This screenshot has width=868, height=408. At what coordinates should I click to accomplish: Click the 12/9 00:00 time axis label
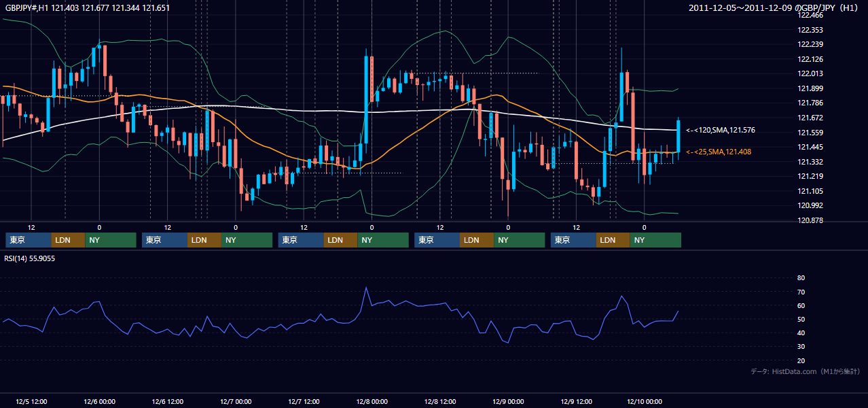coord(508,401)
